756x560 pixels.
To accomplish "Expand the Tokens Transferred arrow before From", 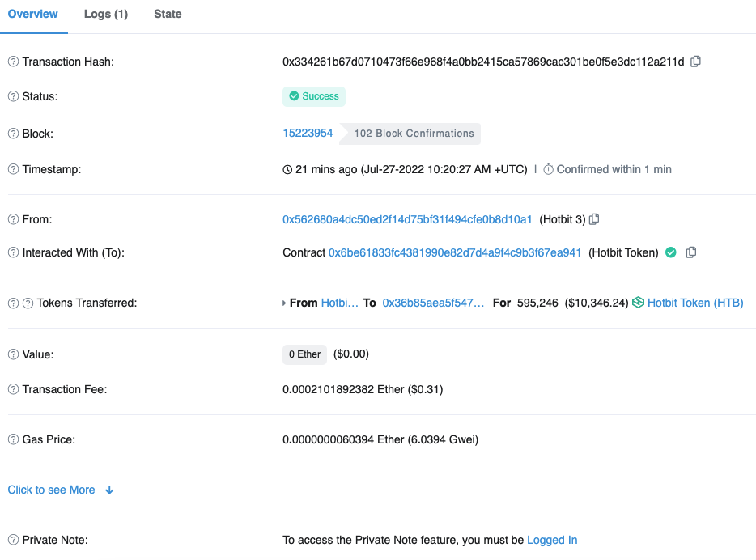I will pos(284,303).
